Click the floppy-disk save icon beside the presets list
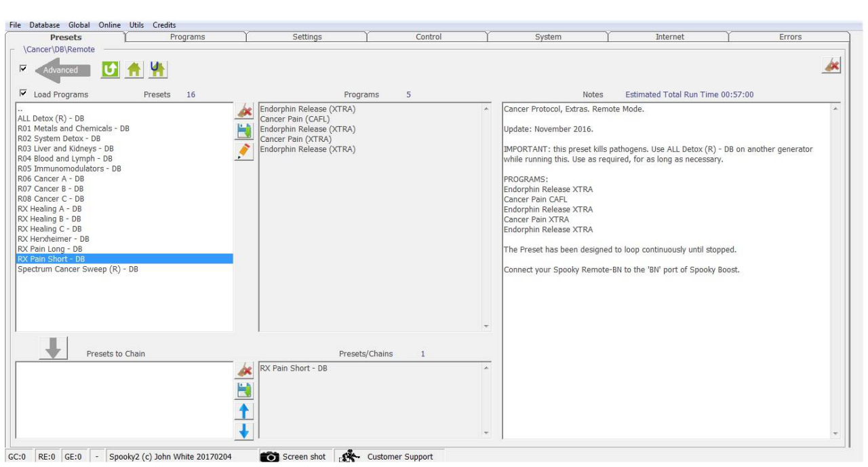Image resolution: width=868 pixels, height=467 pixels. point(243,132)
